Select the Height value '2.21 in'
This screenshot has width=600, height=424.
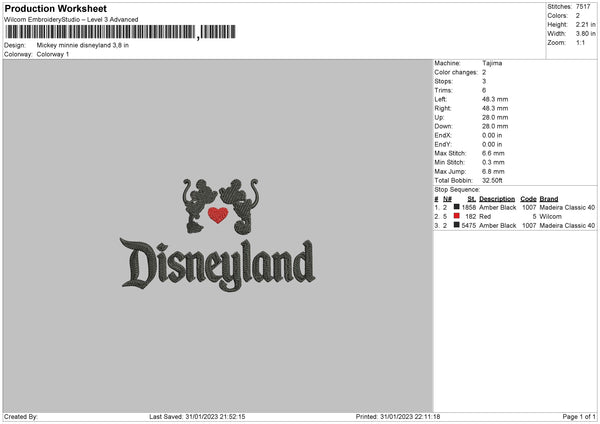pyautogui.click(x=585, y=24)
